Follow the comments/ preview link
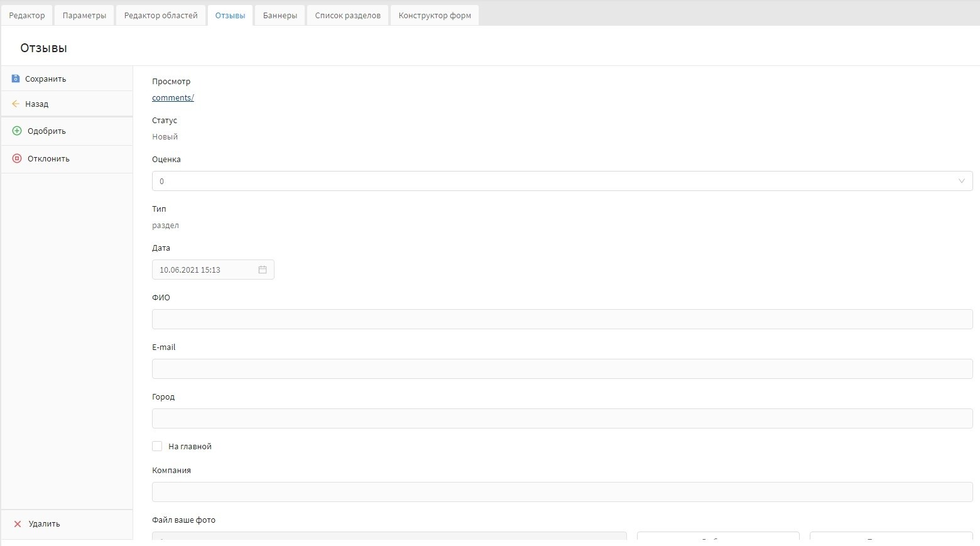980x546 pixels. click(x=173, y=97)
